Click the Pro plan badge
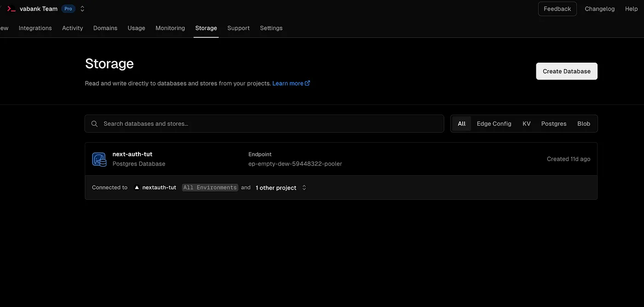This screenshot has height=307, width=644. 68,9
